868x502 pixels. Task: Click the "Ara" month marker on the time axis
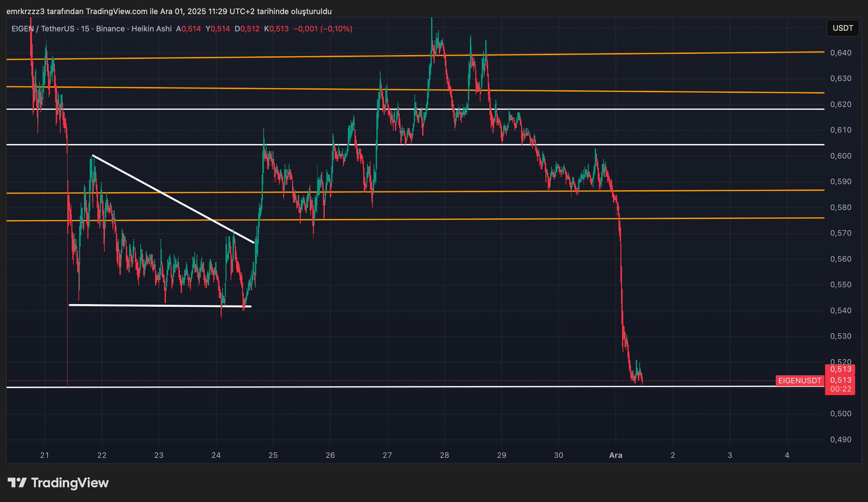coord(615,455)
